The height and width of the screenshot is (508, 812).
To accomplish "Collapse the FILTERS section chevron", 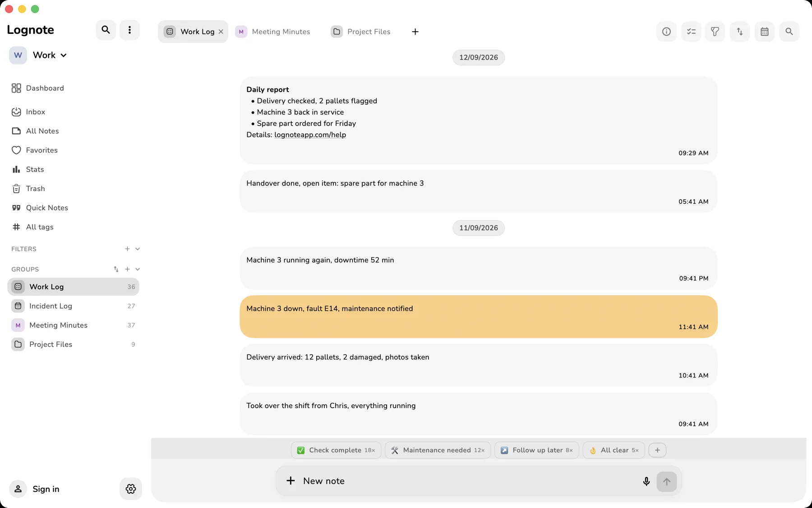I will 138,249.
